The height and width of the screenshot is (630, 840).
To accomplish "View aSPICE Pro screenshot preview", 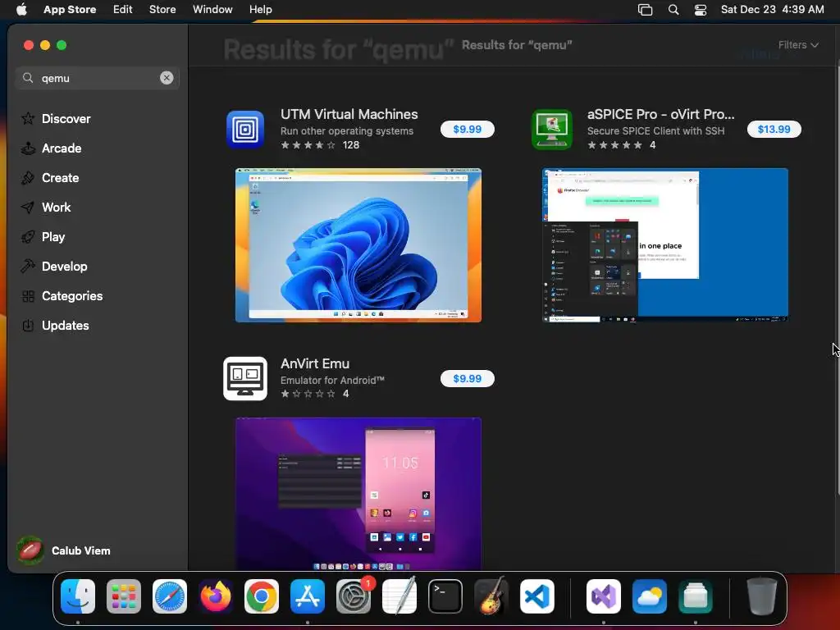I will [x=664, y=245].
